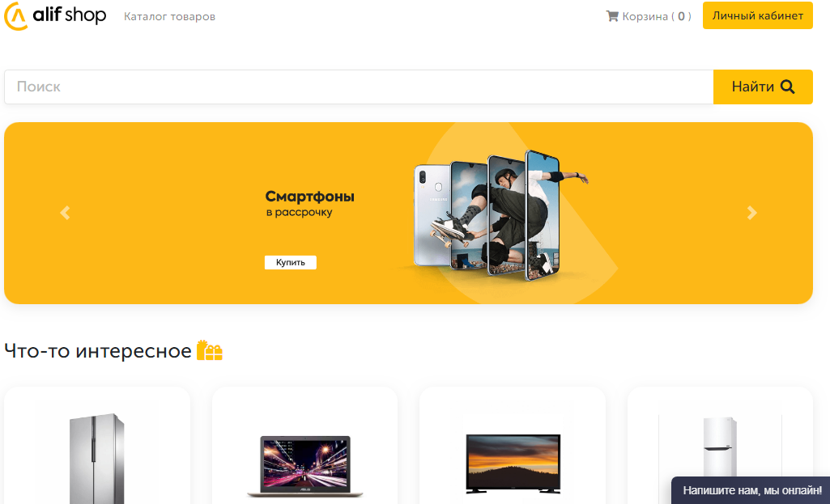The image size is (830, 504).
Task: Click the magnifier icon in Найти
Action: coord(788,87)
